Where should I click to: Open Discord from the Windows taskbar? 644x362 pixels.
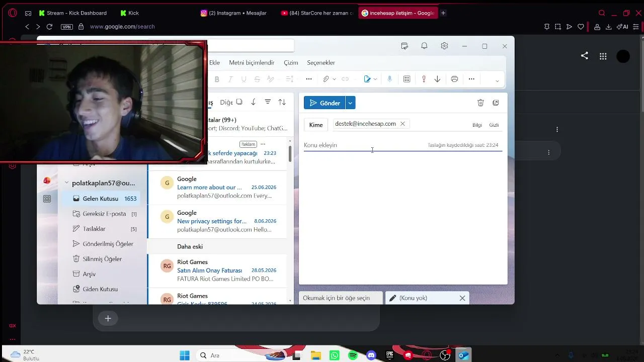[371, 355]
